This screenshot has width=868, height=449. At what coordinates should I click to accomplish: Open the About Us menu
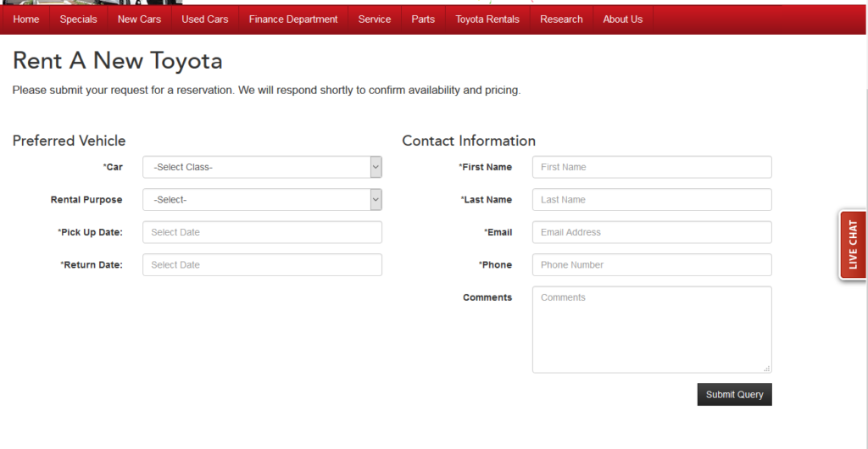tap(623, 19)
